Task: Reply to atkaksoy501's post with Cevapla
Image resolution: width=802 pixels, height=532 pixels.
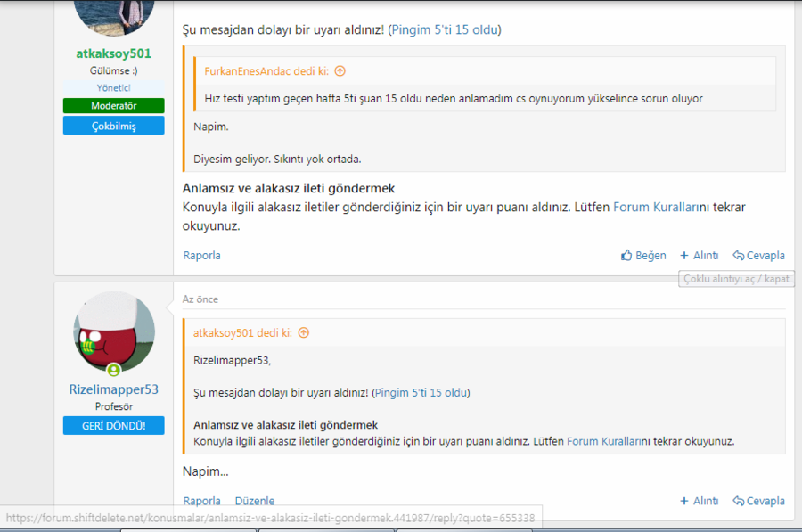Action: click(758, 255)
